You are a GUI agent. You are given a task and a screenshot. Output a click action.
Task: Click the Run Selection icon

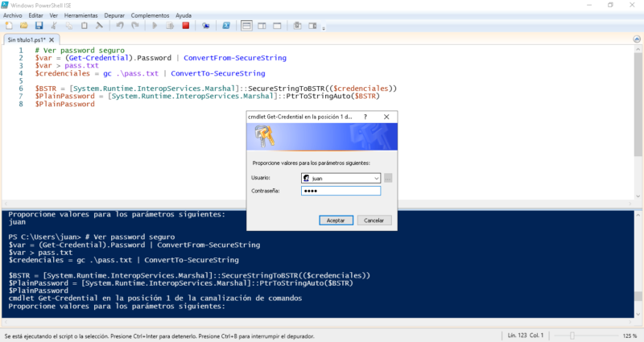click(170, 26)
